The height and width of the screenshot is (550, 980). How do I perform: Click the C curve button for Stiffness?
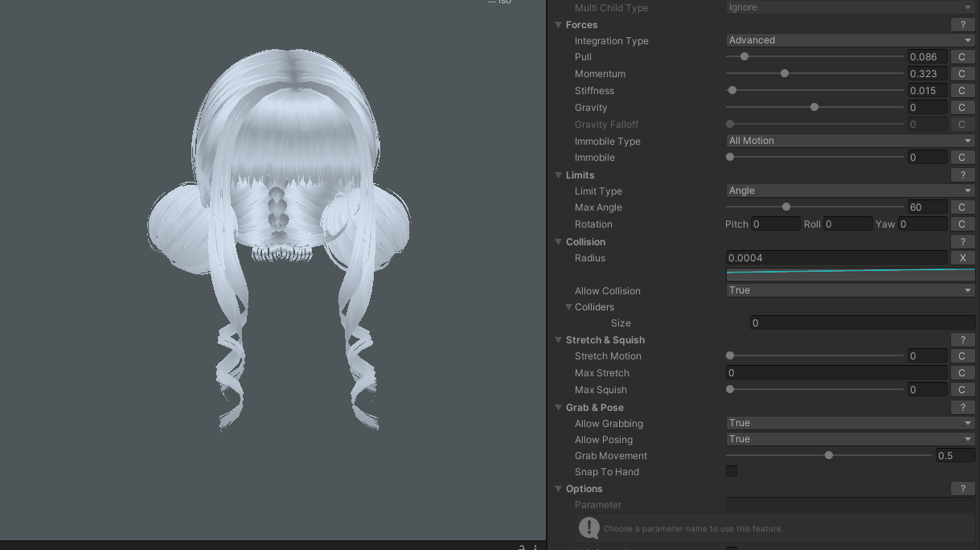[x=962, y=91]
